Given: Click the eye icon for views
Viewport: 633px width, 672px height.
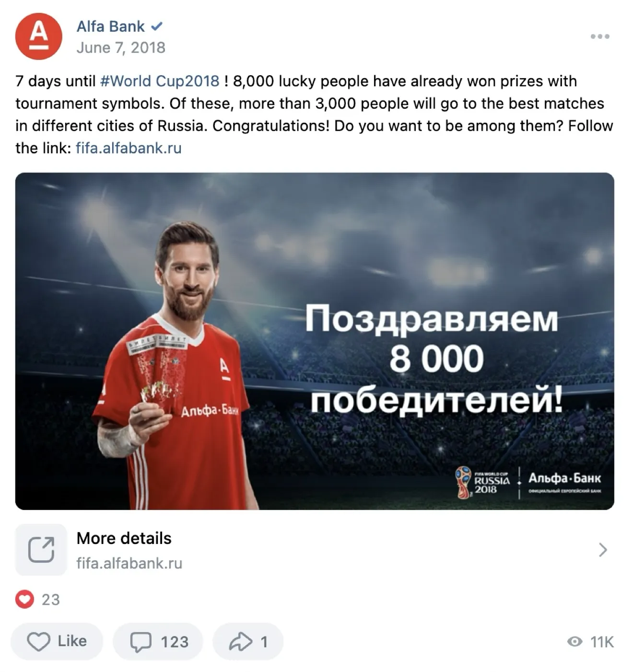Looking at the screenshot, I should 574,642.
